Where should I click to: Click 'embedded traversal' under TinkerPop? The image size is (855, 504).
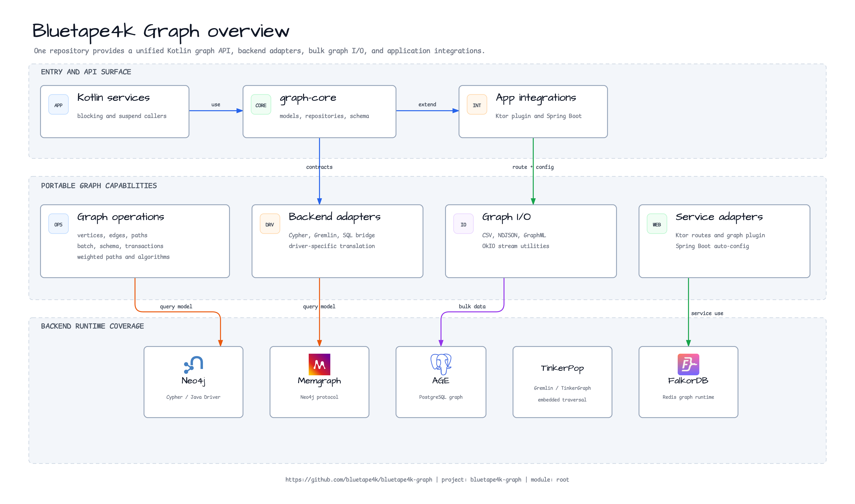pyautogui.click(x=562, y=400)
